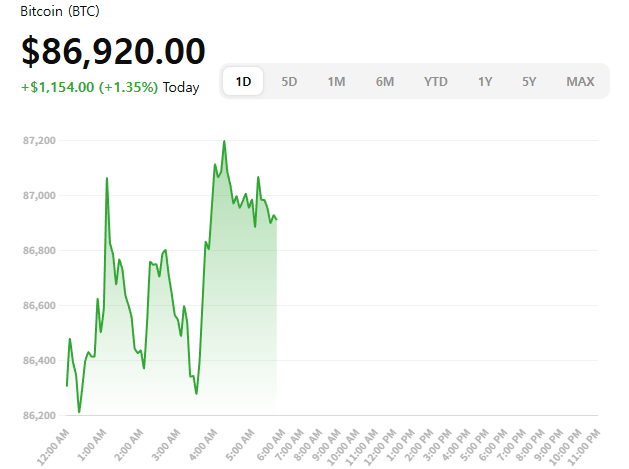The height and width of the screenshot is (469, 629).
Task: Switch to the 1Y chart range
Action: point(485,81)
